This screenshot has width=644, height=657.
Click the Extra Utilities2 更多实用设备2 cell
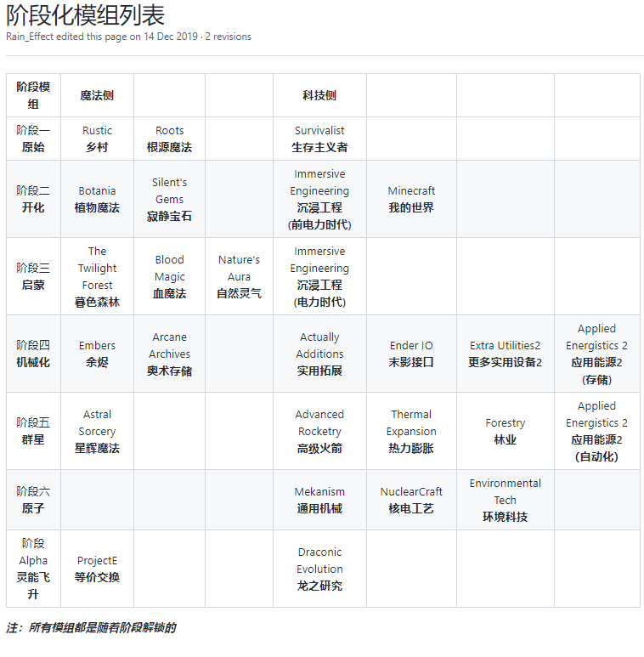[505, 354]
